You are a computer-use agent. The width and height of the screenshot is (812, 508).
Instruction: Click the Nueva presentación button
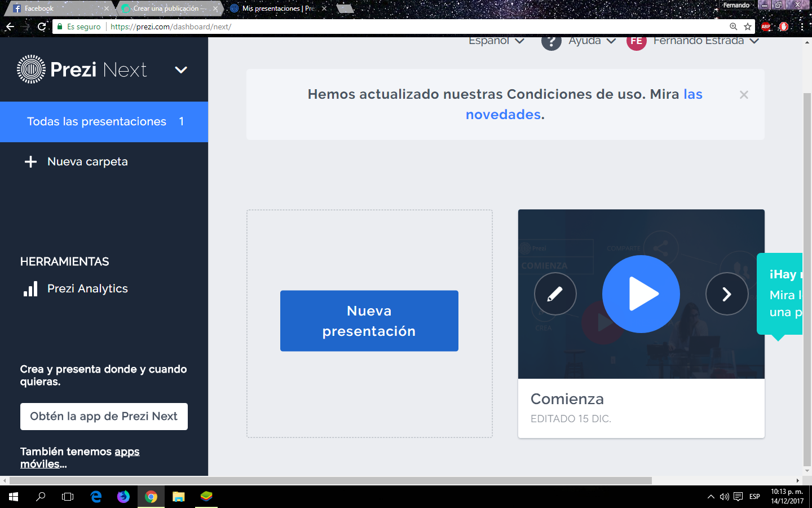[x=369, y=321]
